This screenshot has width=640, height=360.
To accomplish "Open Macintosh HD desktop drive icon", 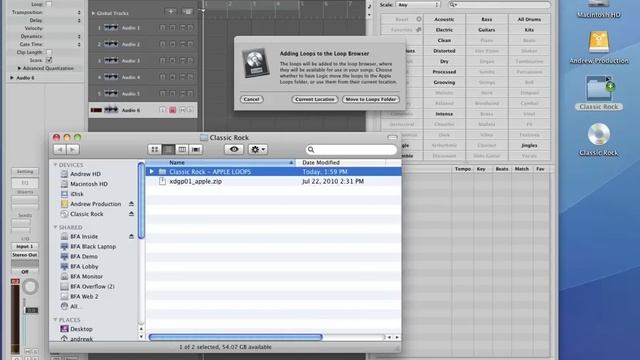I will point(599,4).
